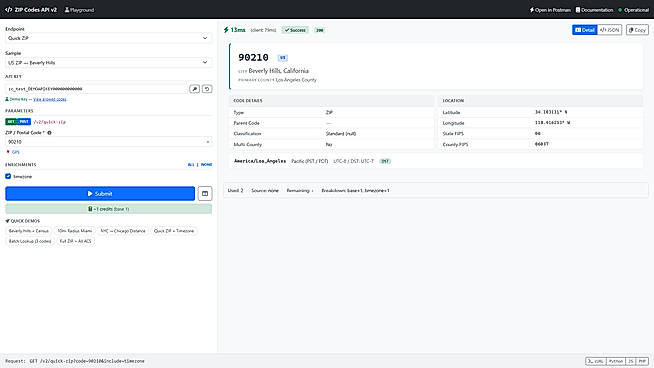
Task: Click the America/Los_Angeles timezone text
Action: (260, 161)
